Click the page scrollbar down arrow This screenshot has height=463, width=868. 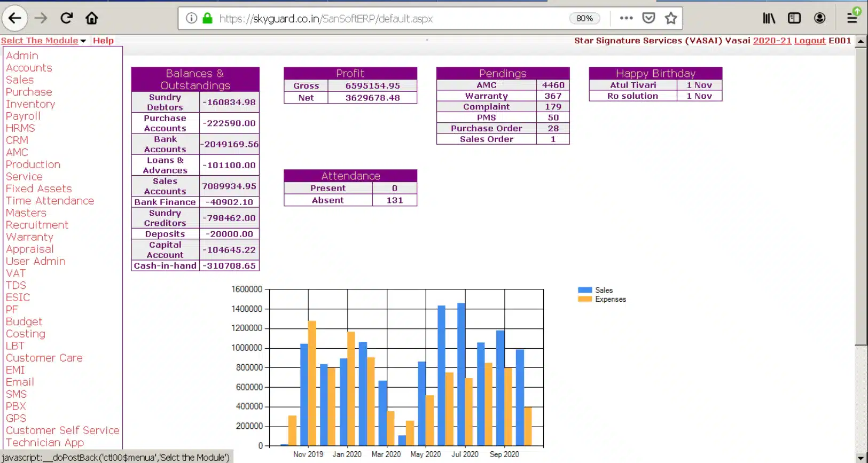[x=861, y=458]
